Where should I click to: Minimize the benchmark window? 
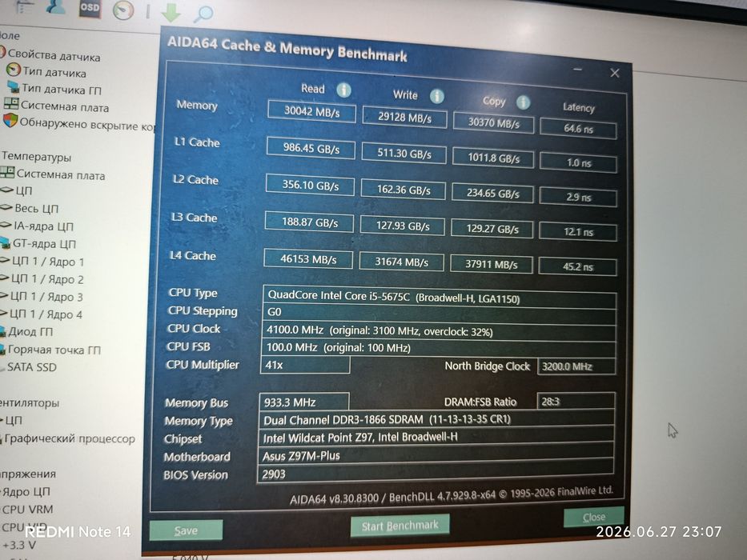[578, 70]
